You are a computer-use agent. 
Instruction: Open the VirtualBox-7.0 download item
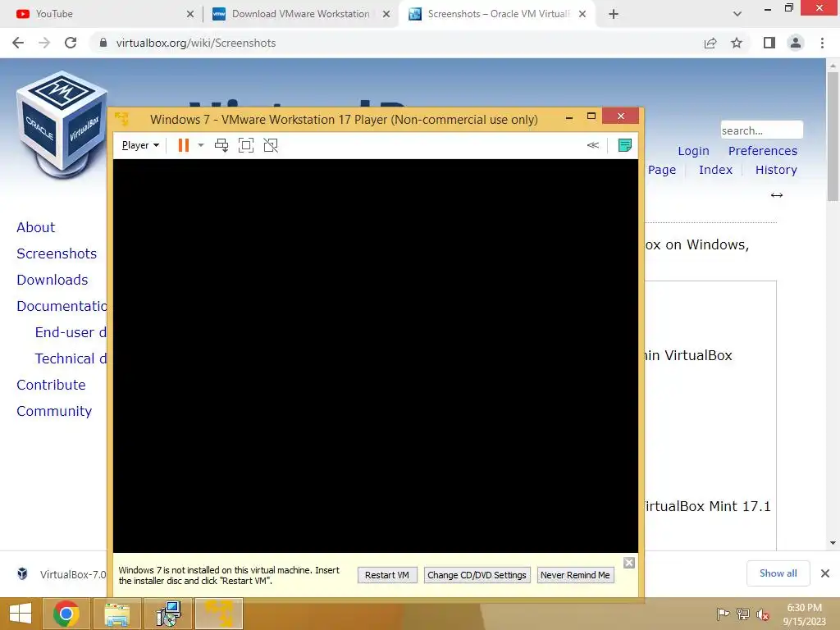tap(62, 574)
